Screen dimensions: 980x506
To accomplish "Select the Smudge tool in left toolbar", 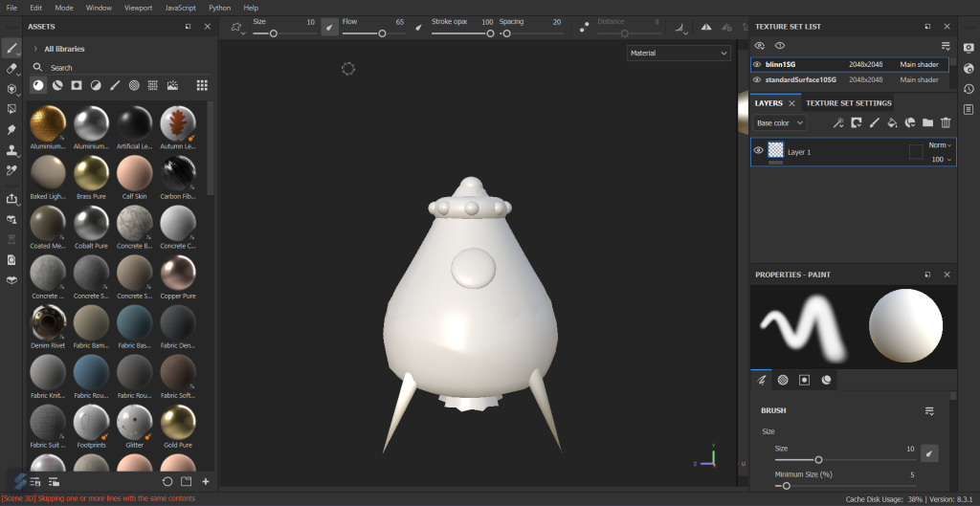I will (11, 129).
